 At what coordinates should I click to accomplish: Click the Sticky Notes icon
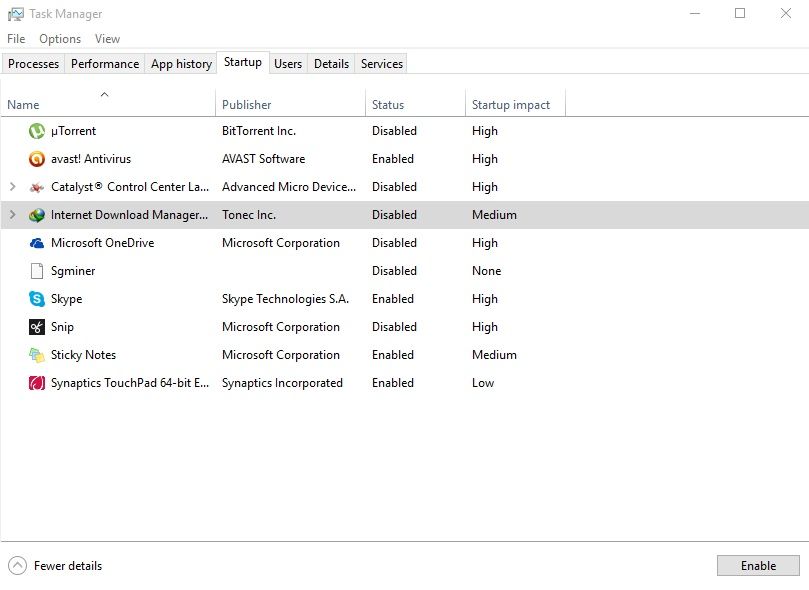tap(37, 355)
